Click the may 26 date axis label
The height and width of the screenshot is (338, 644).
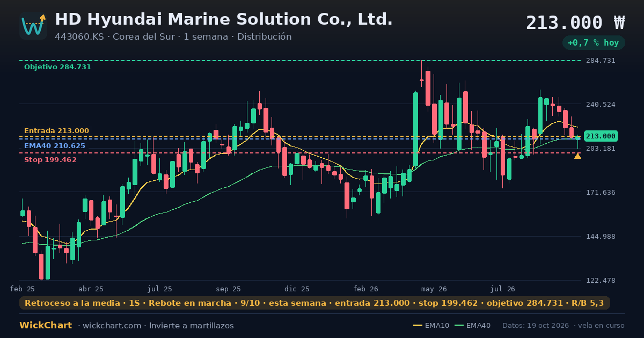tap(434, 289)
